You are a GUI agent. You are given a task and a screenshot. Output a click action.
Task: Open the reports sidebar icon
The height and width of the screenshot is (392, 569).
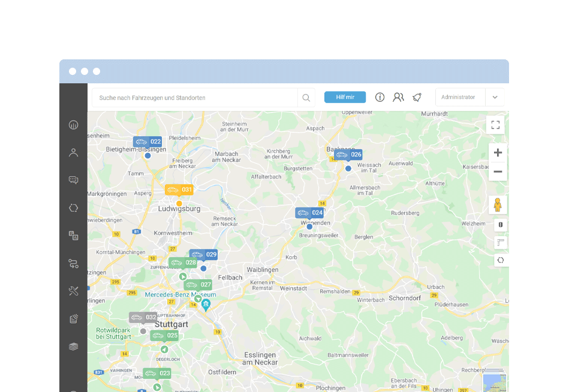pyautogui.click(x=73, y=318)
